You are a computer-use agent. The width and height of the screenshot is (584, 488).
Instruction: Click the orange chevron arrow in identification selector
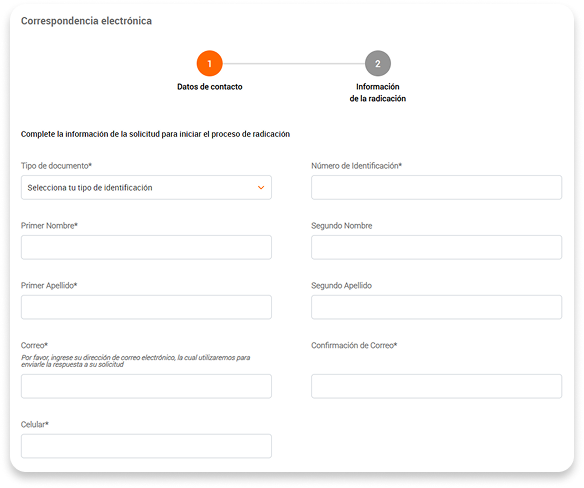coord(261,187)
